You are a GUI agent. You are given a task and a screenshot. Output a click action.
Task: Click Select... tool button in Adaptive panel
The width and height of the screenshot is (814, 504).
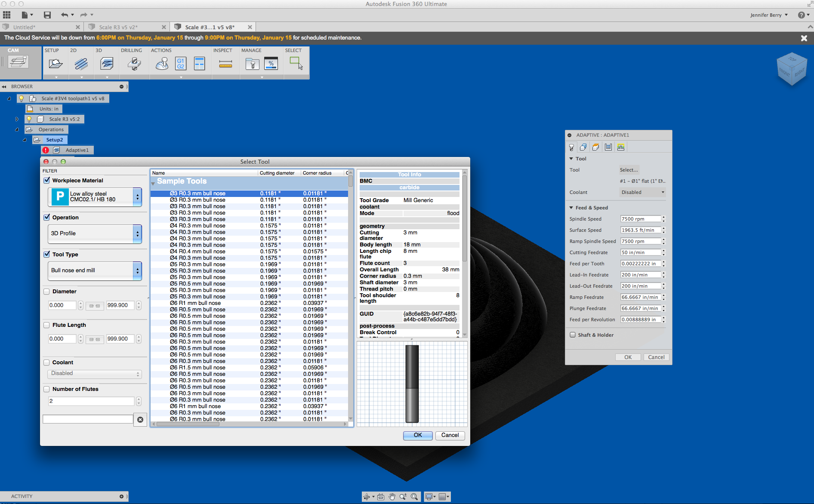click(x=629, y=170)
